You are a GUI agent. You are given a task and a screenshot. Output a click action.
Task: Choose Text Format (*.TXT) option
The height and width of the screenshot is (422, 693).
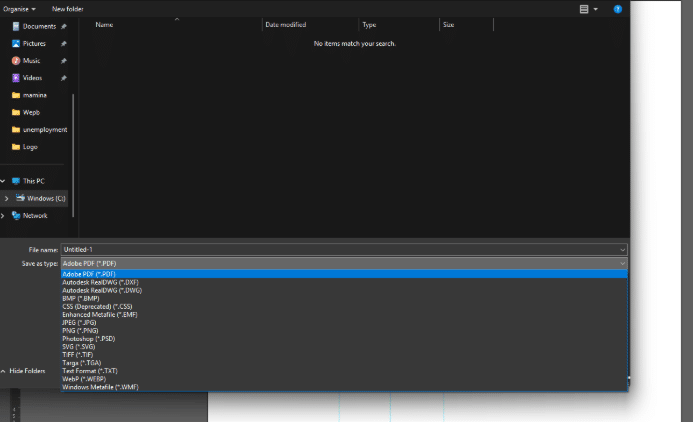[344, 371]
